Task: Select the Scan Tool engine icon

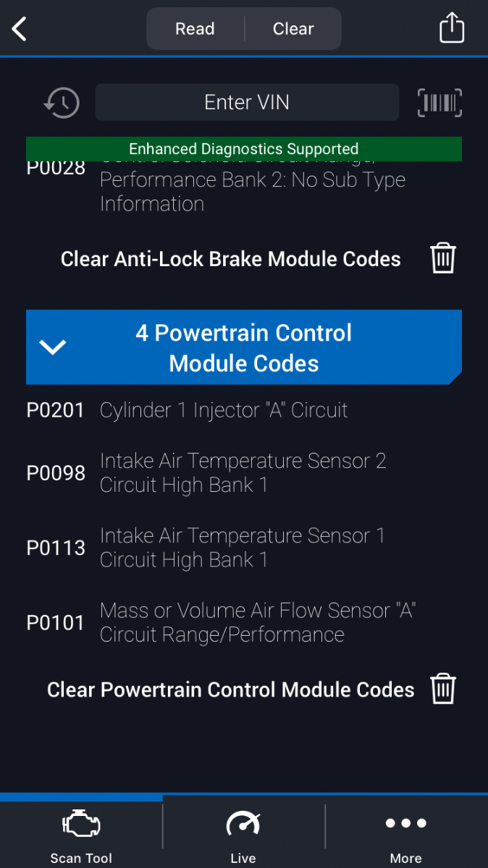Action: [x=81, y=825]
